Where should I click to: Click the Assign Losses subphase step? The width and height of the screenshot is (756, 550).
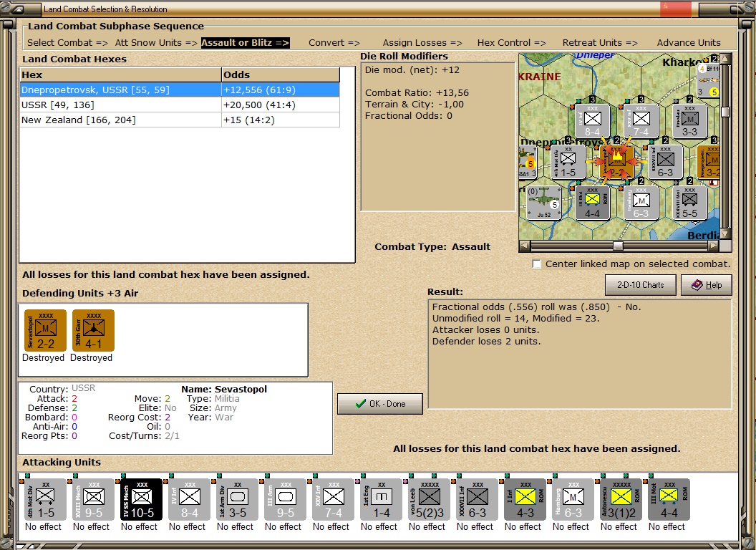422,42
